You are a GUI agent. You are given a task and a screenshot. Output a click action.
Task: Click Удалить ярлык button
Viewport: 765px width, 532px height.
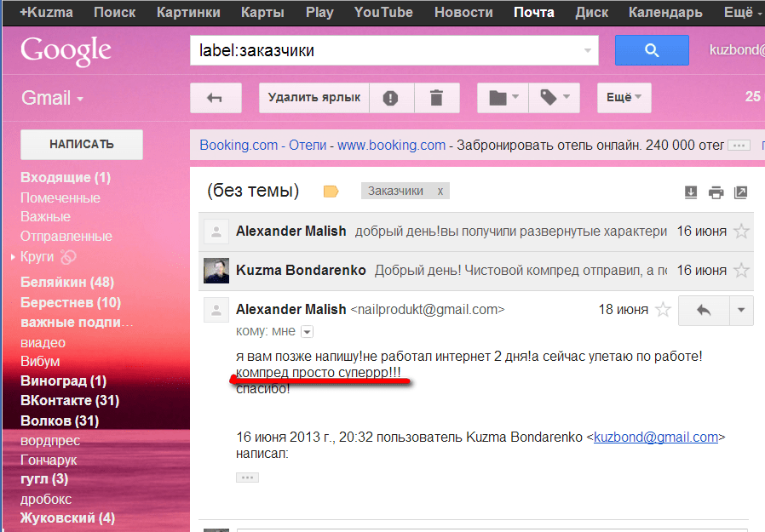click(314, 98)
